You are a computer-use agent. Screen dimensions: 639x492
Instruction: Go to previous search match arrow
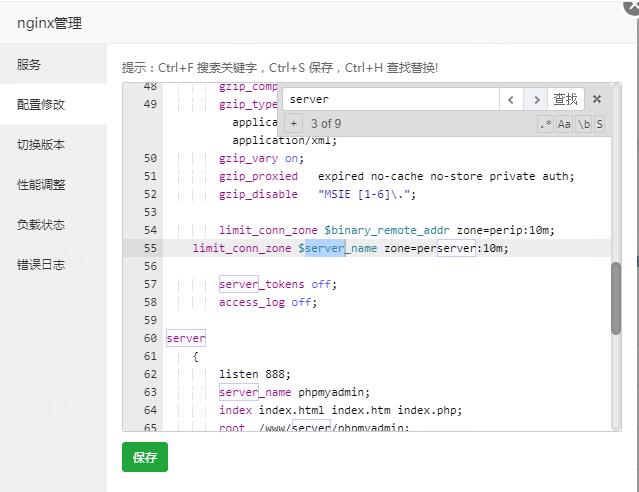[x=511, y=99]
